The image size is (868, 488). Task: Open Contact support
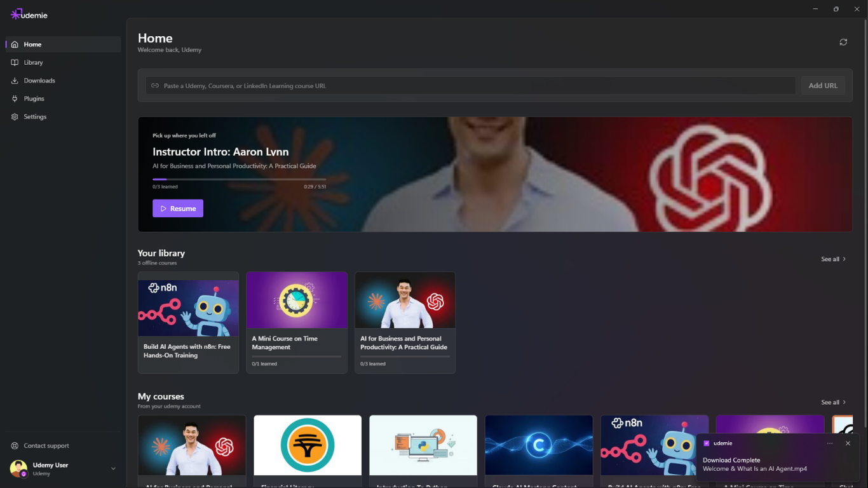(64, 445)
